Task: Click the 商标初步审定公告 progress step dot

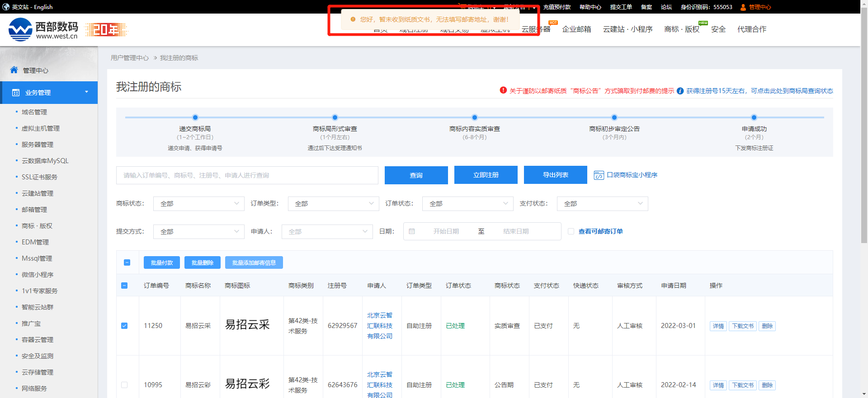Action: 614,117
